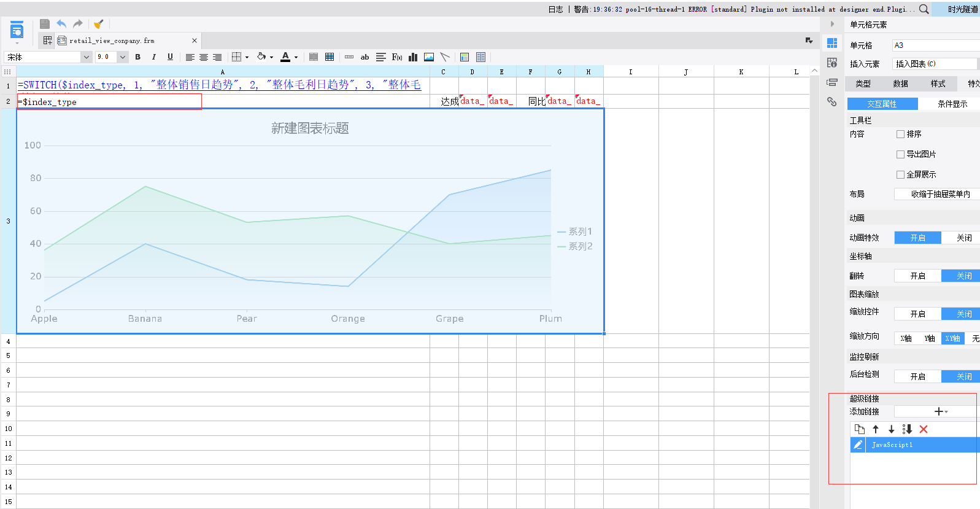Edit JavaScript1 with pencil icon

coord(858,445)
